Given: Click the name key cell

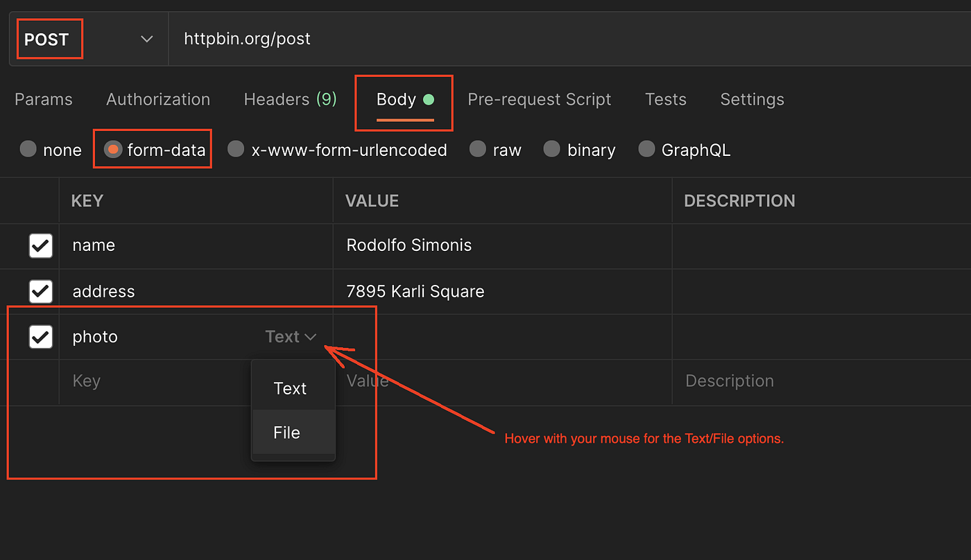Looking at the screenshot, I should (x=196, y=246).
